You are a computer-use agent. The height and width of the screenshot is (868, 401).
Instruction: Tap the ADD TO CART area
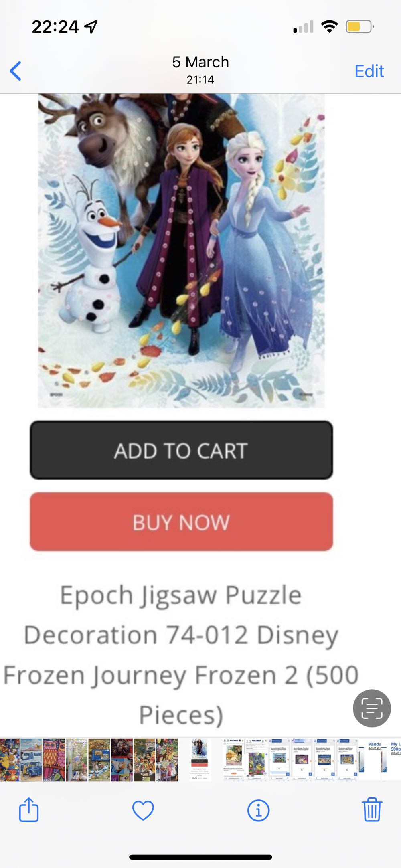(181, 450)
